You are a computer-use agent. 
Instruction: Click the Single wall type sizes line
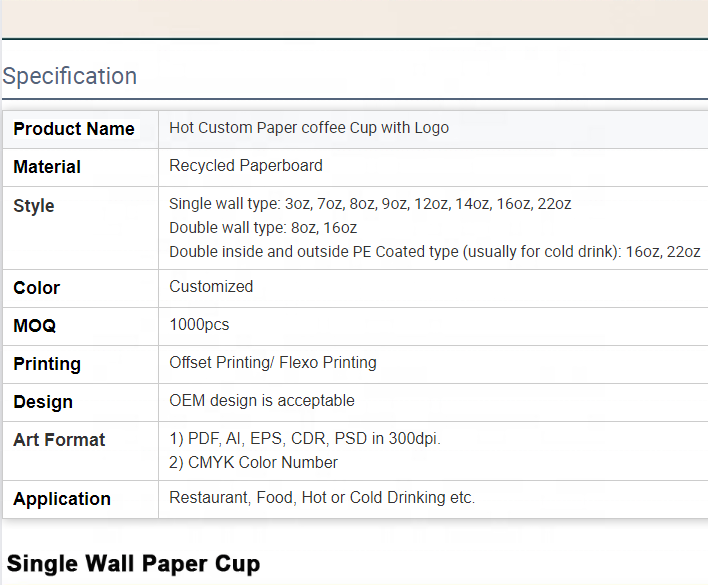pyautogui.click(x=370, y=204)
